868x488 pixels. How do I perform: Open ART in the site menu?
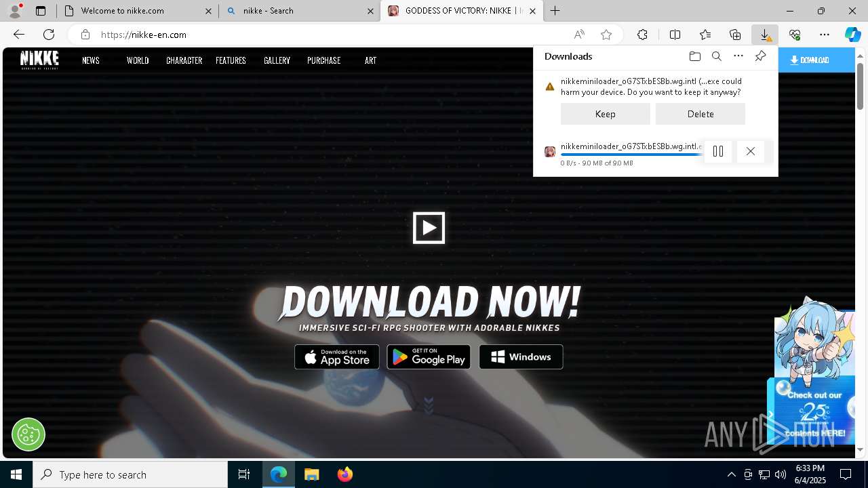(370, 60)
